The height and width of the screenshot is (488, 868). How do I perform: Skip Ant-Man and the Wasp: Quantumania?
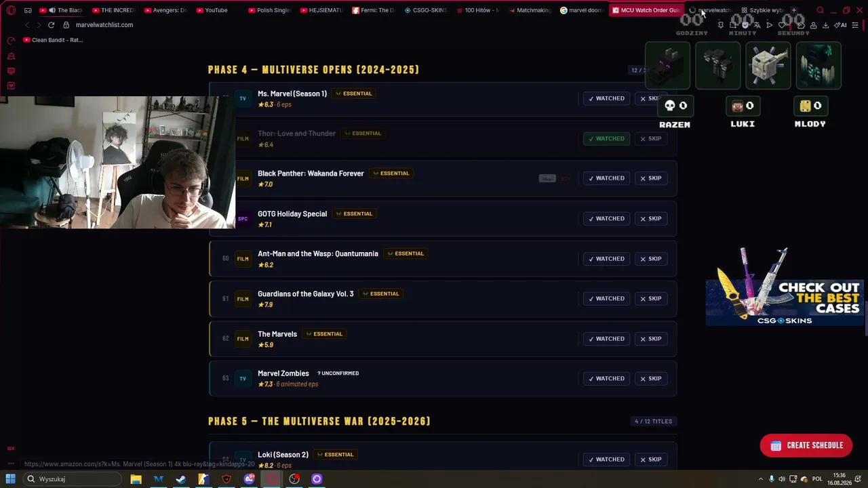pos(651,259)
